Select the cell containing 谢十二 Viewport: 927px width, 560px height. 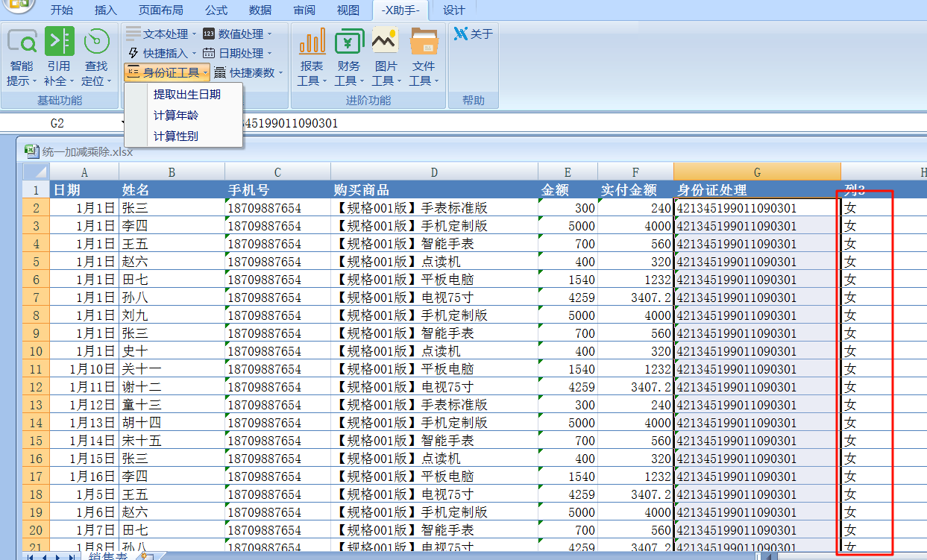click(172, 387)
